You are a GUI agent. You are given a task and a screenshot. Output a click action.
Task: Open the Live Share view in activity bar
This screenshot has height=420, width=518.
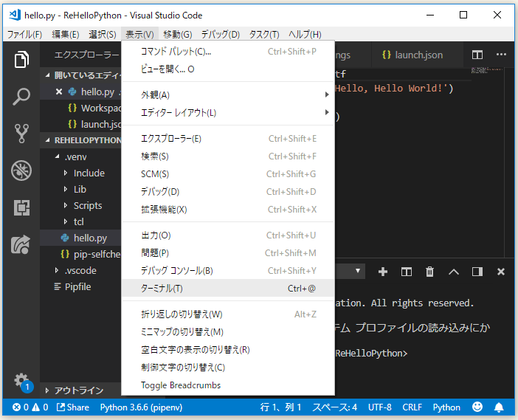click(21, 244)
